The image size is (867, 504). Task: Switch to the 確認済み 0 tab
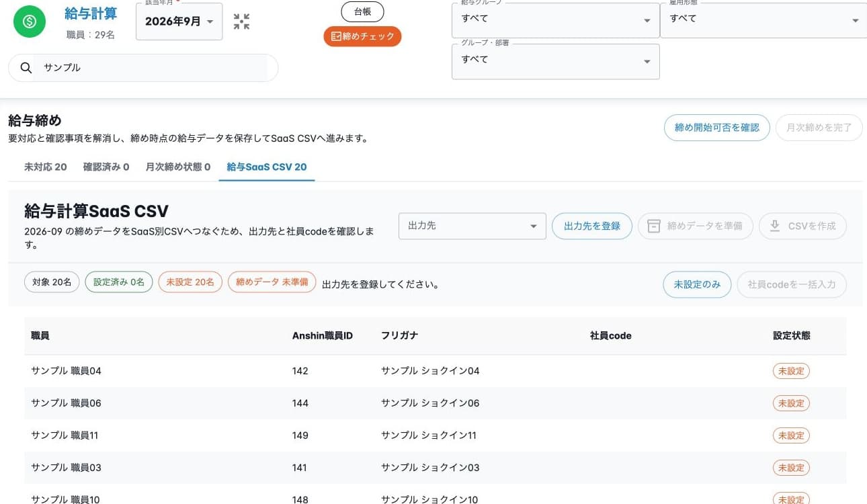(106, 167)
